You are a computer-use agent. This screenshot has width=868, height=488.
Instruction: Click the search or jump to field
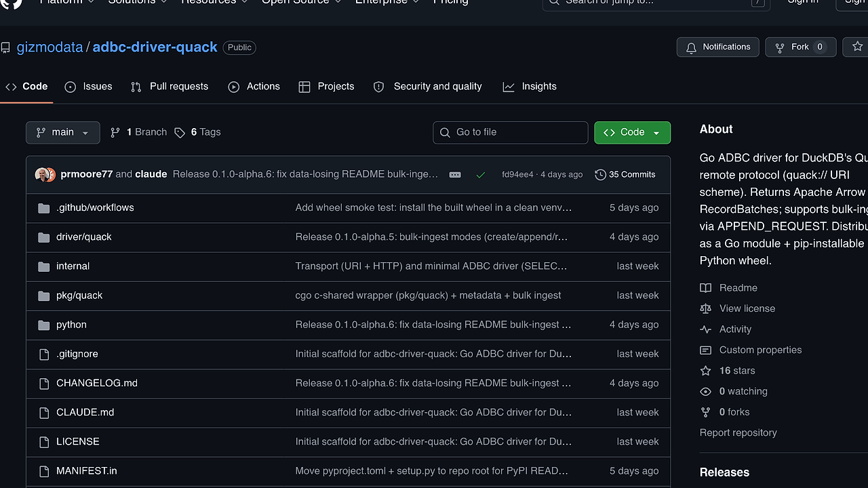pos(656,3)
